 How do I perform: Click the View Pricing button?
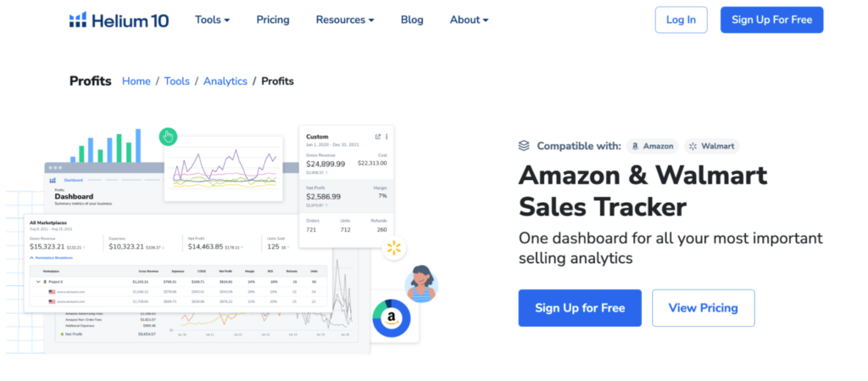click(703, 308)
